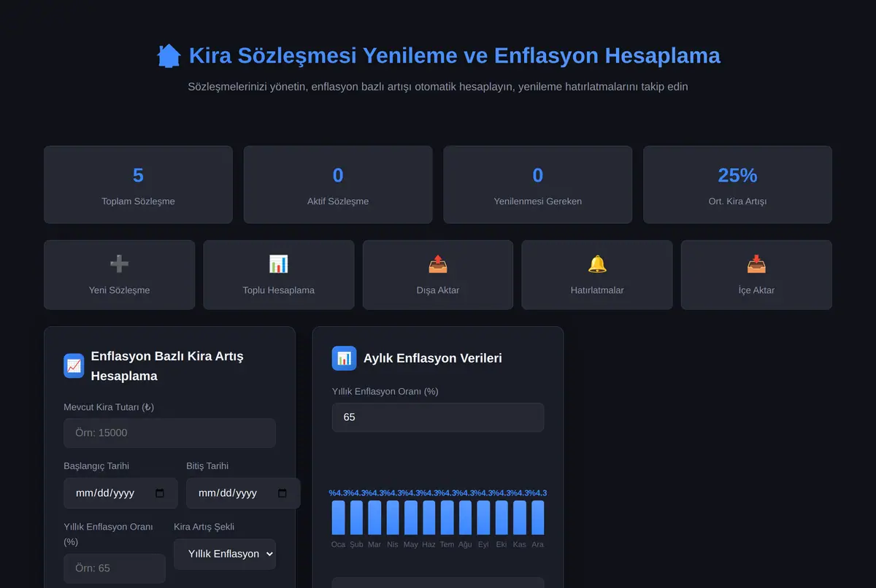This screenshot has width=876, height=588.
Task: Open the Yeni Sözleşme action label
Action: (119, 290)
